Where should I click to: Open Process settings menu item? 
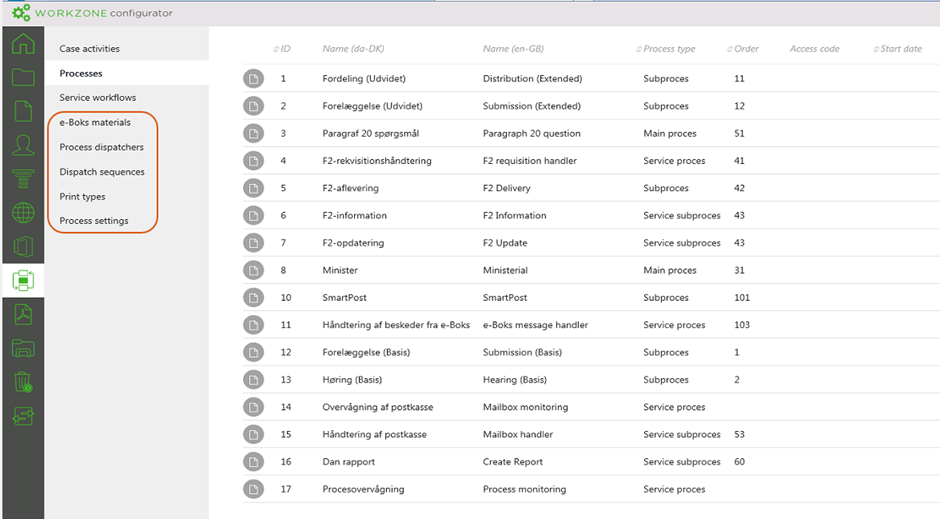(94, 221)
